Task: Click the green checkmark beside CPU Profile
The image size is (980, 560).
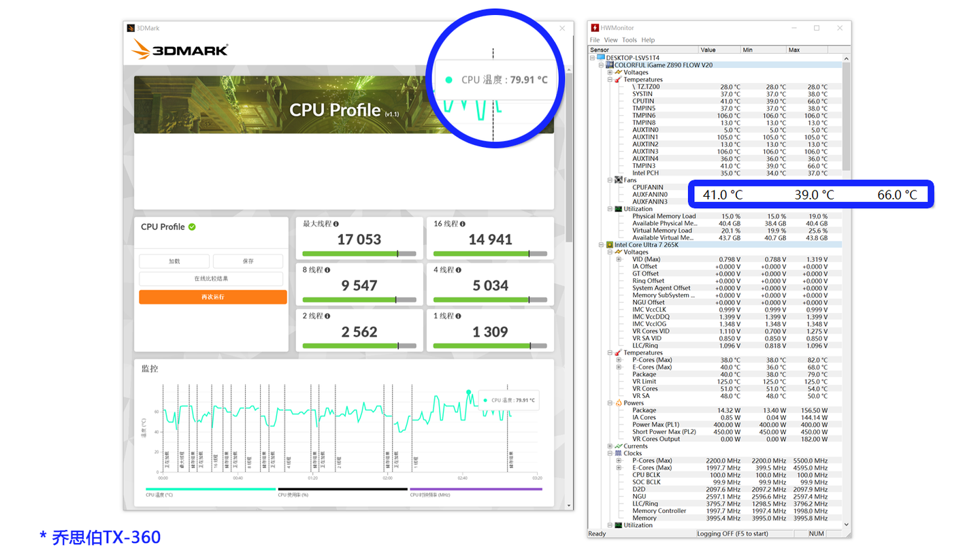Action: pos(192,227)
